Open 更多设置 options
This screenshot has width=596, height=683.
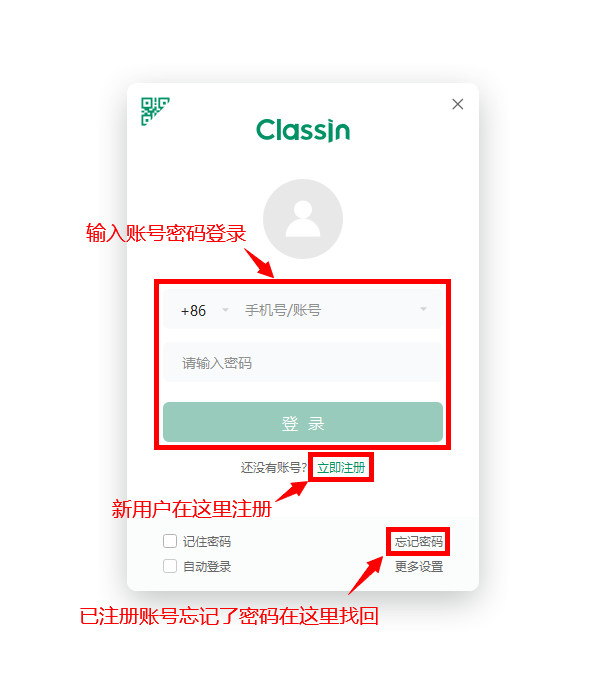pyautogui.click(x=419, y=566)
